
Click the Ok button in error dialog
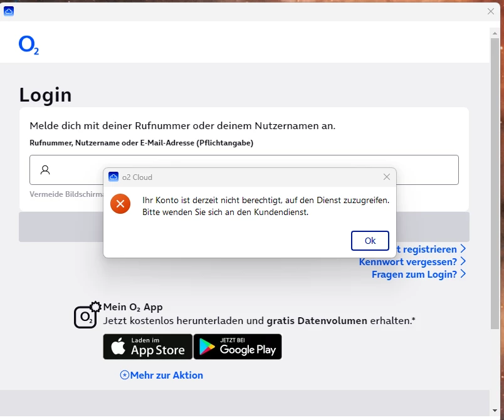coord(370,241)
